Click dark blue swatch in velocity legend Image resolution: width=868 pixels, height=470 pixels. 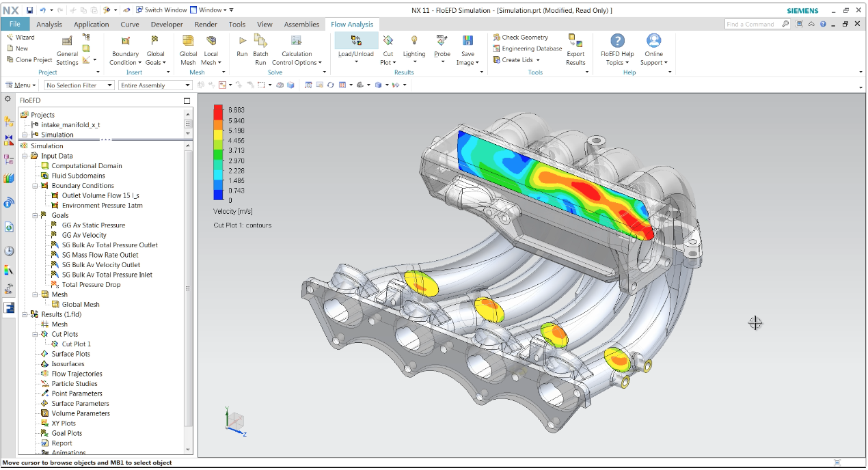click(219, 195)
